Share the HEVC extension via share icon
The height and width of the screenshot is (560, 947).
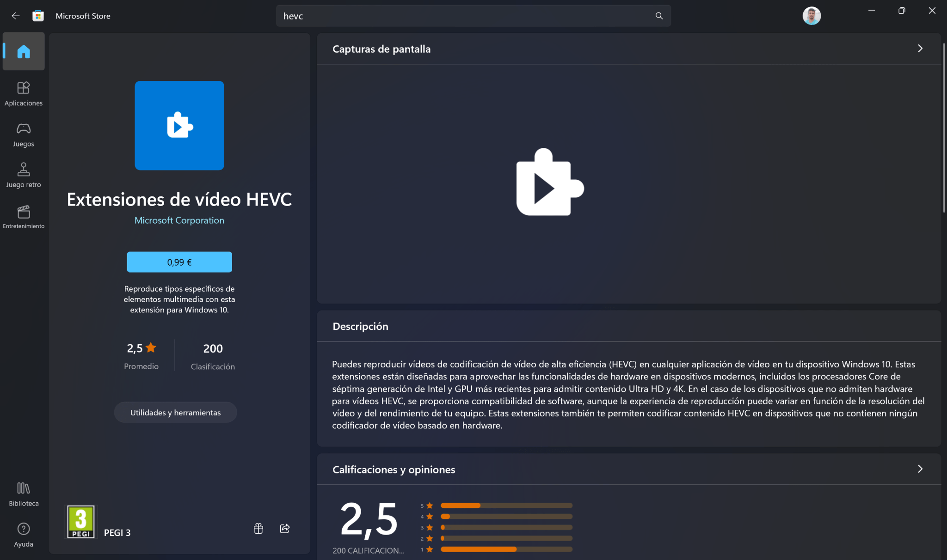coord(285,529)
